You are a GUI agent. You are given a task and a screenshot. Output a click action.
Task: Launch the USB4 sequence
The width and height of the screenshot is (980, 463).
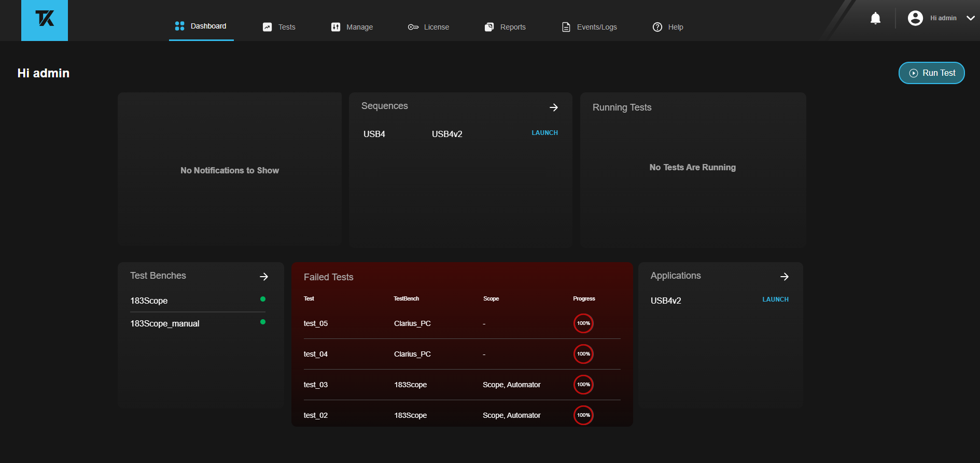[544, 133]
